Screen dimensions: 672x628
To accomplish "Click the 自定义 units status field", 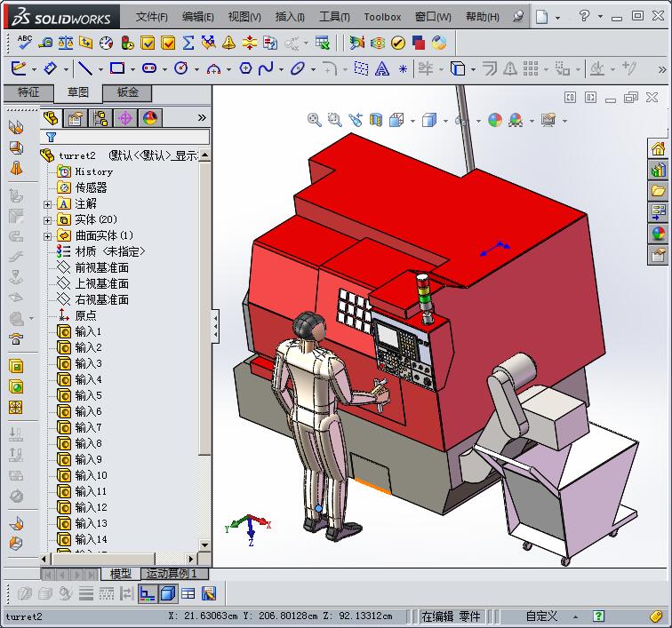I will (541, 616).
